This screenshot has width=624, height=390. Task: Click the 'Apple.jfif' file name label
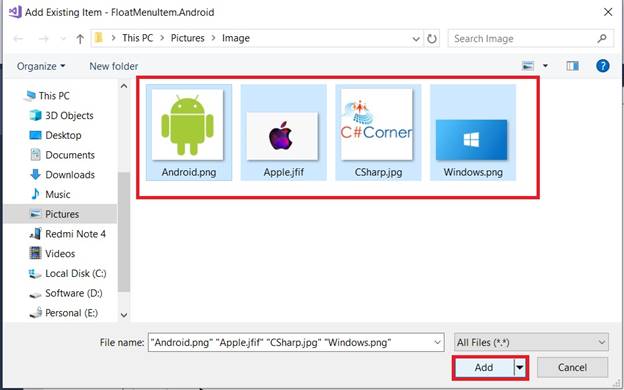(x=283, y=172)
